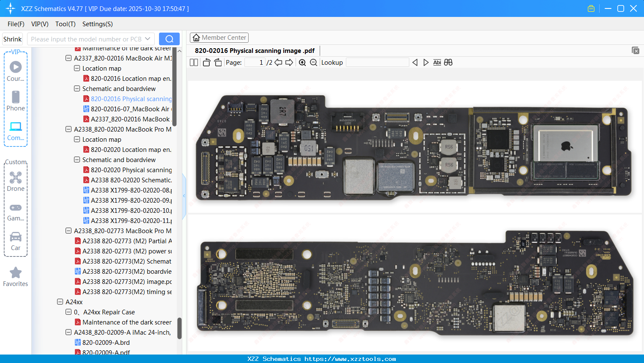Screen dimensions: 644x363
Task: Focus the Lookup text field
Action: coord(377,63)
